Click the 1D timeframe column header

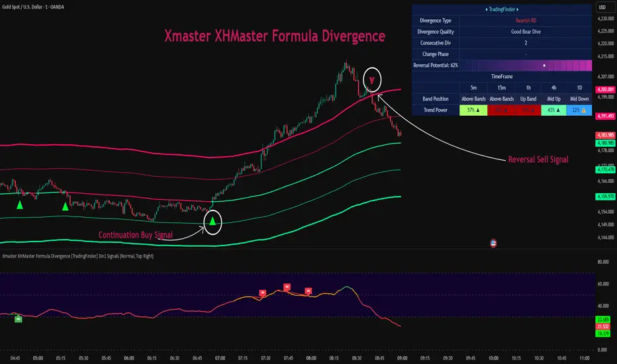[579, 88]
